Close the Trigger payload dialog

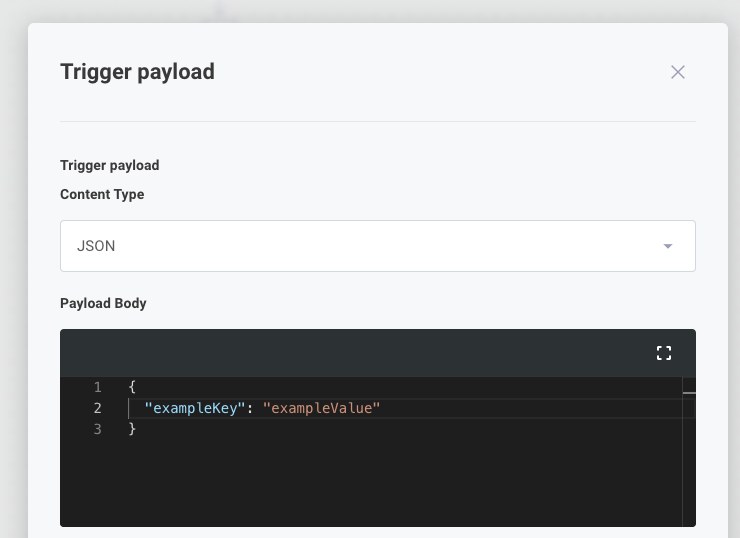point(678,72)
